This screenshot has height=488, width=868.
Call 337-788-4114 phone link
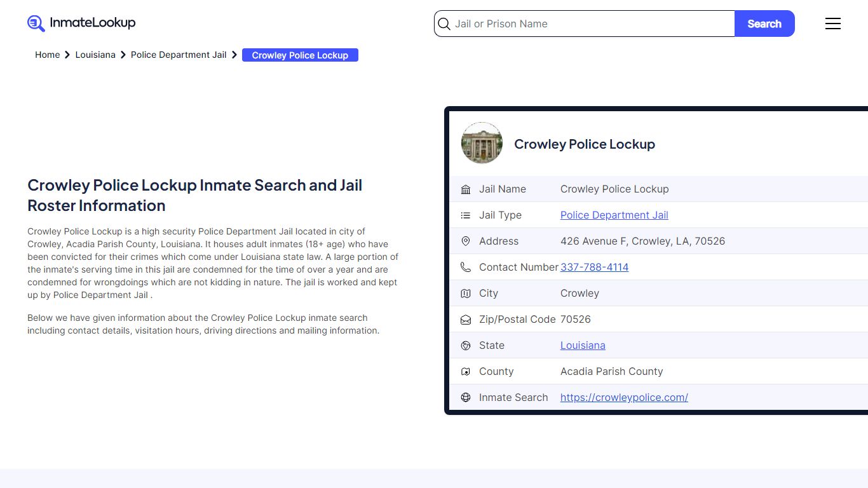(594, 268)
